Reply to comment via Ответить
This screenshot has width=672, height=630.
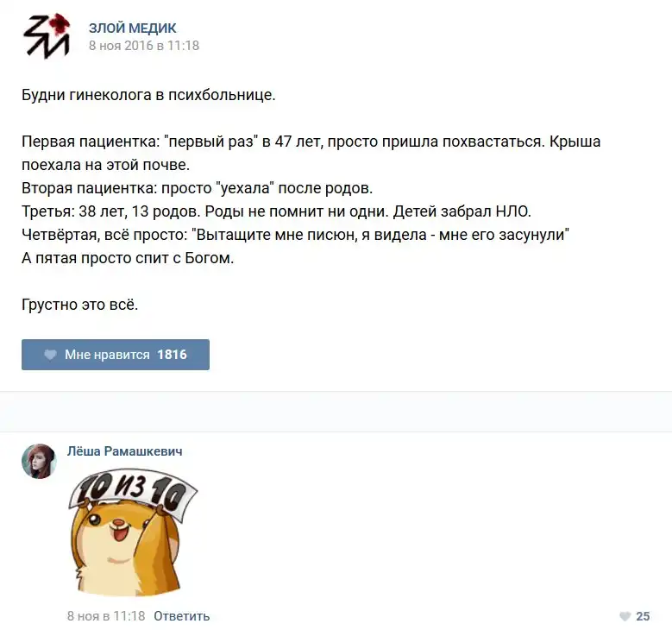click(x=182, y=616)
